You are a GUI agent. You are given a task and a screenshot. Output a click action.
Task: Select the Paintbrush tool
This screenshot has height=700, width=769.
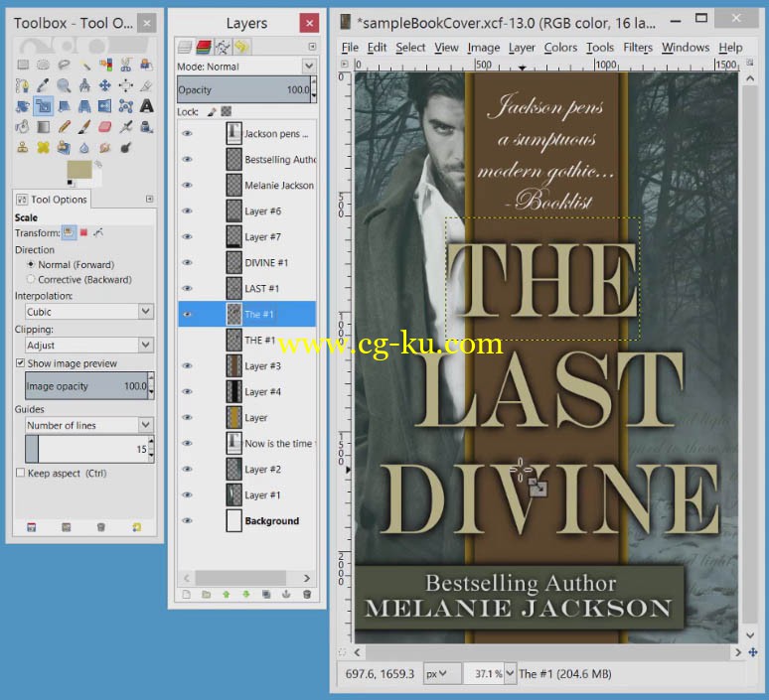point(84,127)
